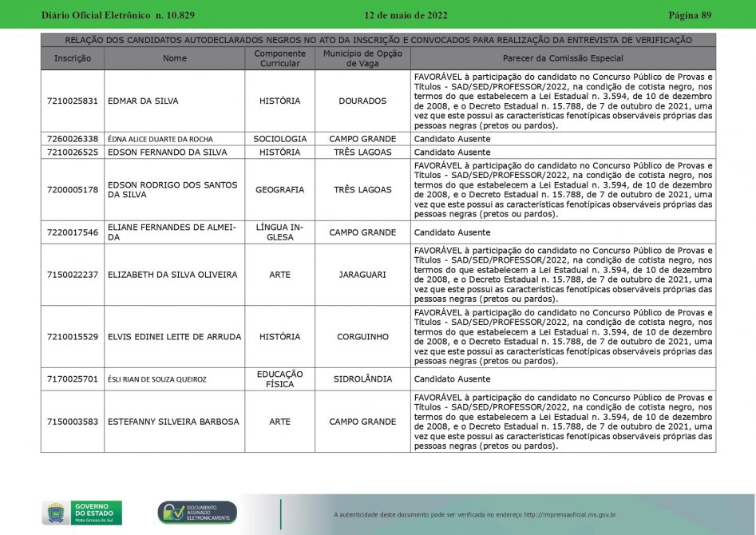The width and height of the screenshot is (756, 535).
Task: Click the CORGUINHO municipality cell
Action: 362,337
